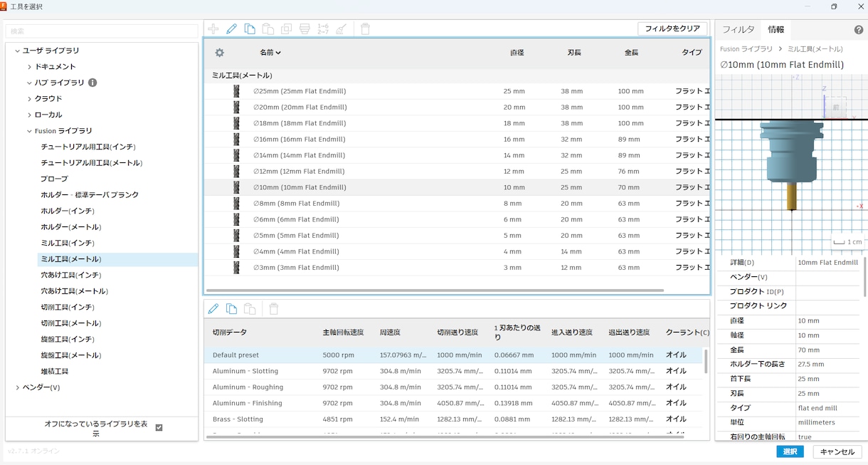Click the search input field
868x465 pixels.
[x=102, y=31]
